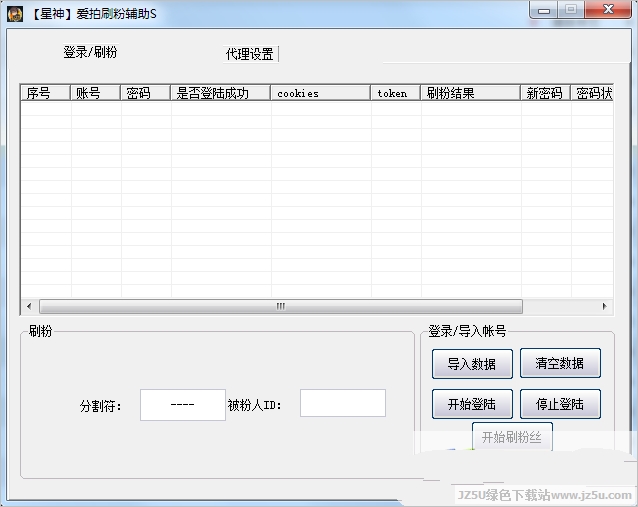Click the left arrow of horizontal scrollbar
The width and height of the screenshot is (638, 507).
[x=29, y=306]
